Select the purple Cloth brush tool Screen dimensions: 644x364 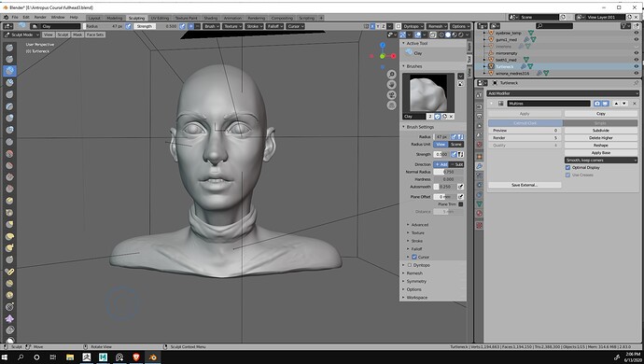click(x=9, y=318)
